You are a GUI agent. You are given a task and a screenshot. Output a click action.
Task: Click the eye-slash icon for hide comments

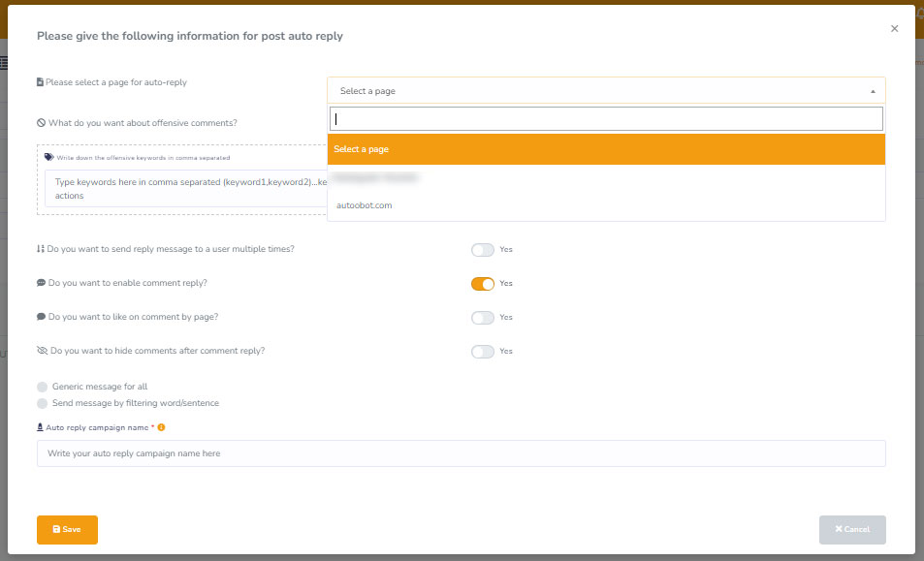point(42,351)
